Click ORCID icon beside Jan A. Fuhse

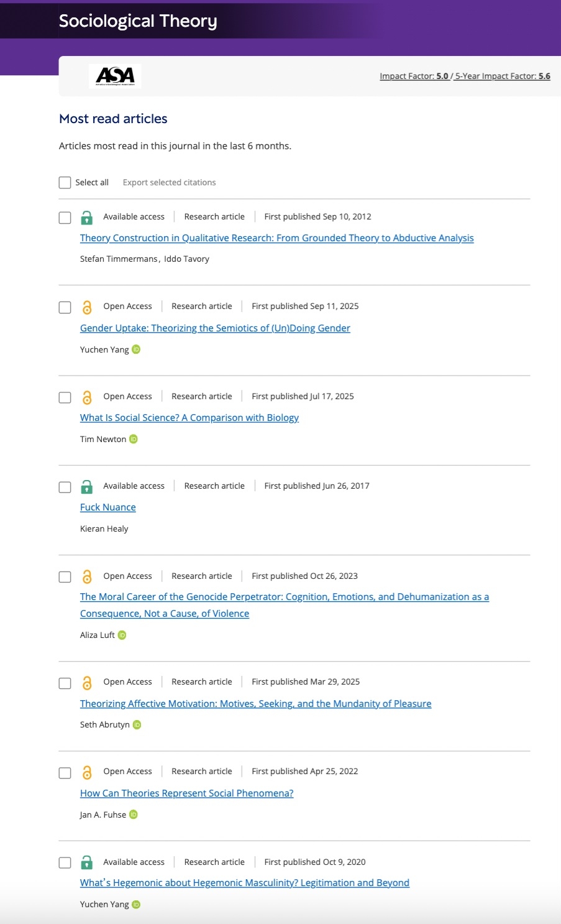134,815
